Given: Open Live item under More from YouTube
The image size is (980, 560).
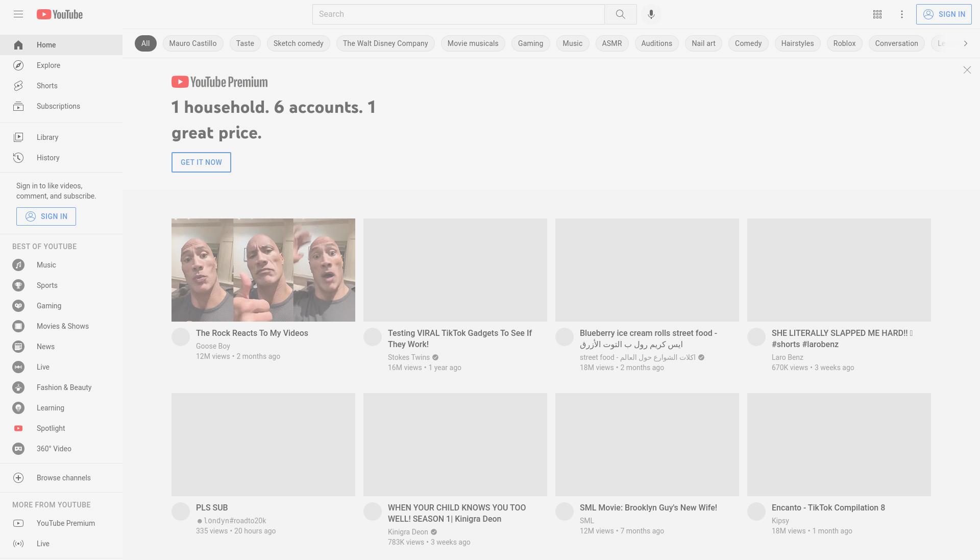Looking at the screenshot, I should (61, 544).
